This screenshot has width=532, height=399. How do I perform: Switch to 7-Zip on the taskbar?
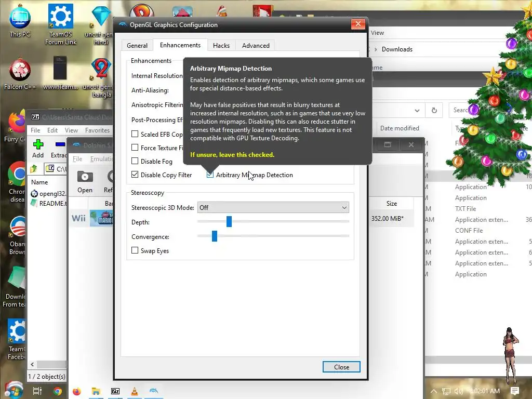coord(115,391)
